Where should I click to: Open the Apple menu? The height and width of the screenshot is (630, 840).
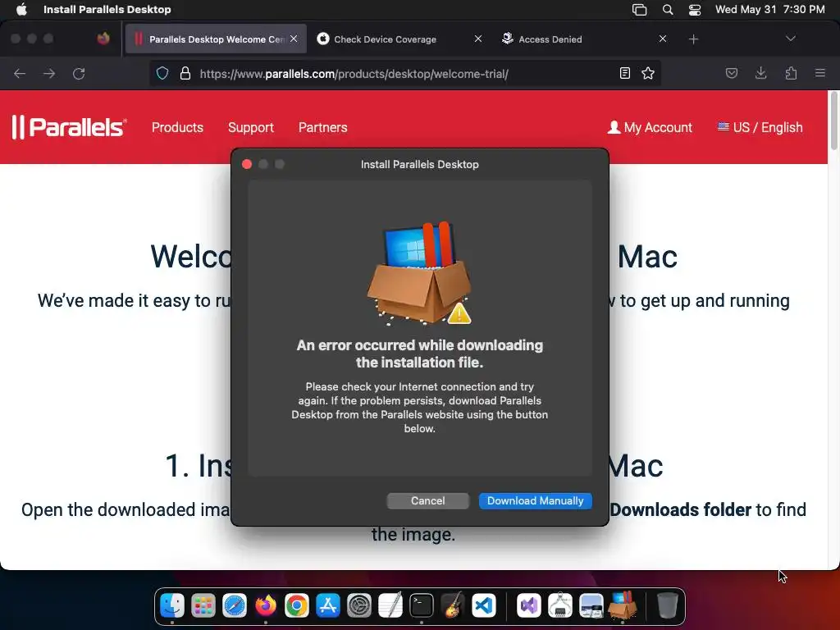(21, 9)
